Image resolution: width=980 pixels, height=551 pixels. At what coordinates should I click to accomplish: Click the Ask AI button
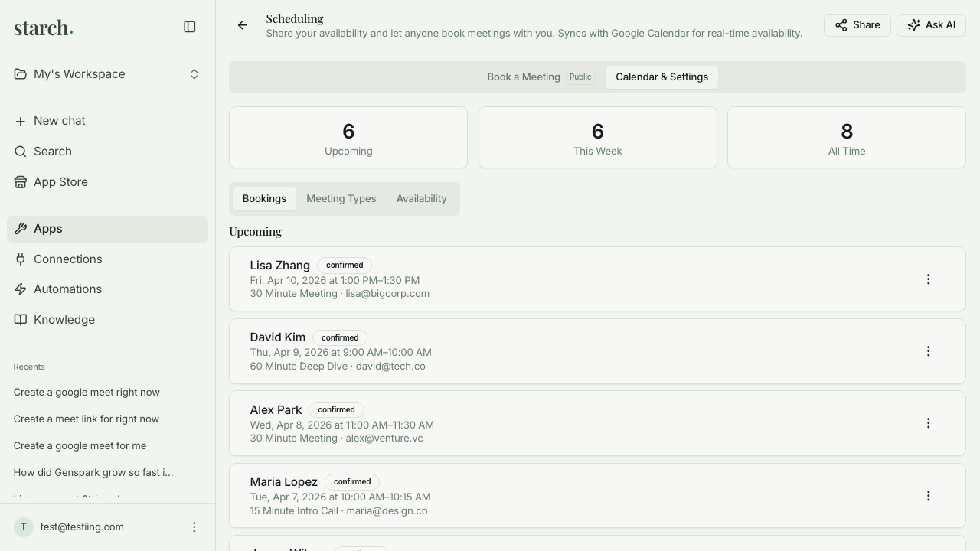point(931,24)
